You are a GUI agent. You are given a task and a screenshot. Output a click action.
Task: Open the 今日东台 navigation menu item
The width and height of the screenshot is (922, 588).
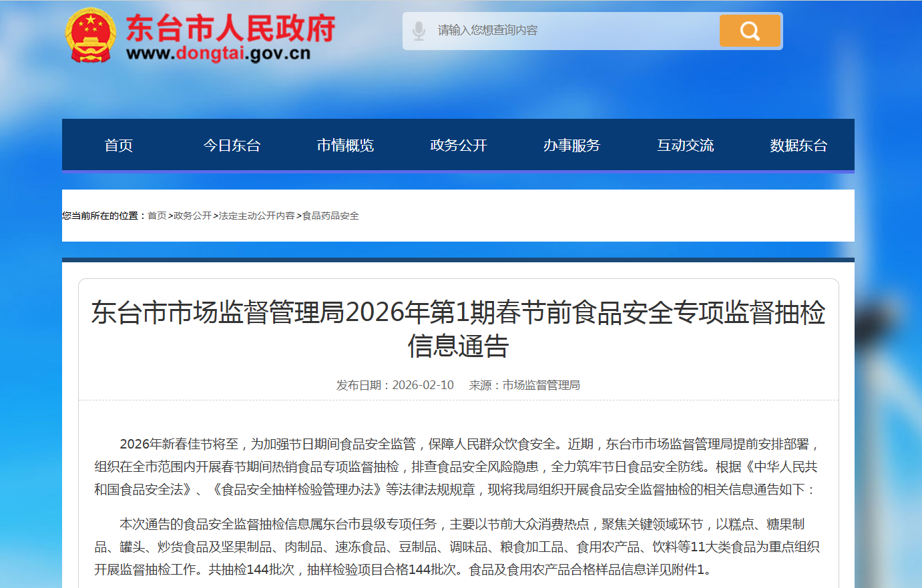pos(232,145)
